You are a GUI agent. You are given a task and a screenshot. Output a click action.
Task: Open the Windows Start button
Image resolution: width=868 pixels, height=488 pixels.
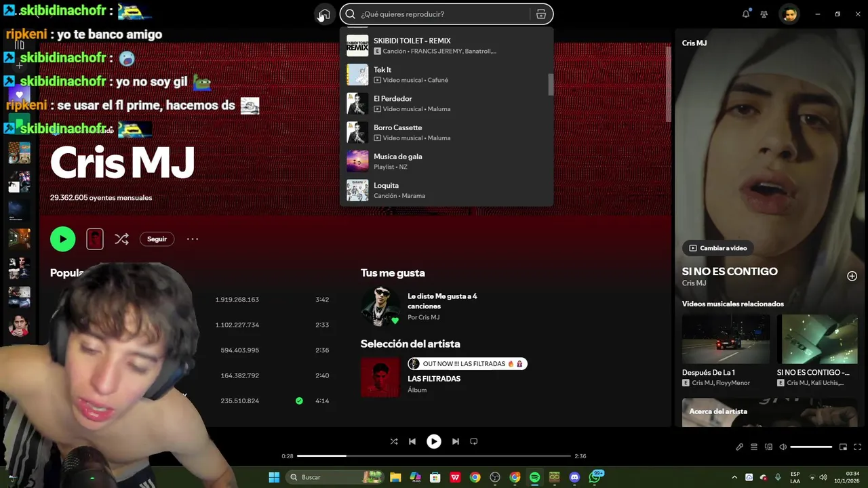pyautogui.click(x=274, y=477)
